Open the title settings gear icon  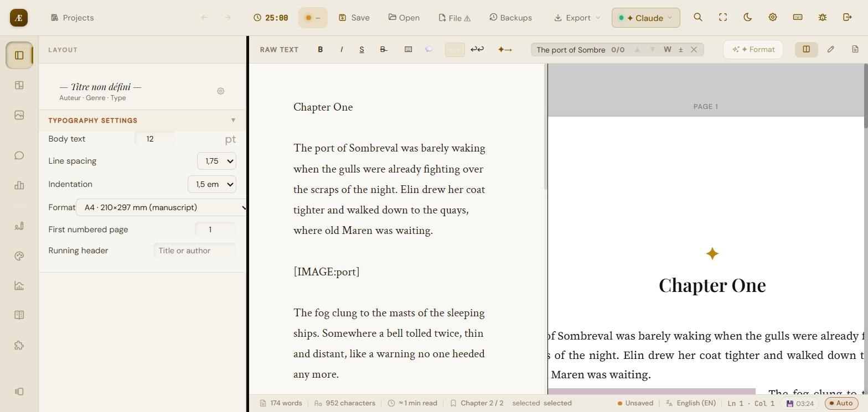point(220,91)
